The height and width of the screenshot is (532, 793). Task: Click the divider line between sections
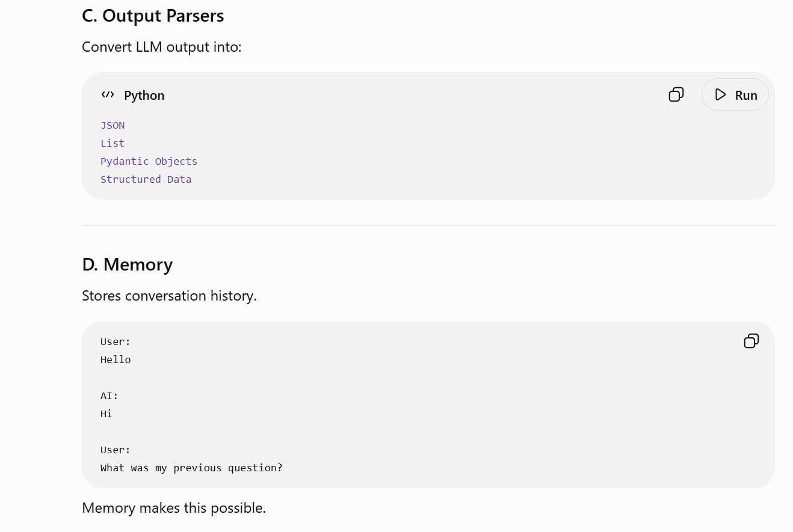tap(428, 225)
